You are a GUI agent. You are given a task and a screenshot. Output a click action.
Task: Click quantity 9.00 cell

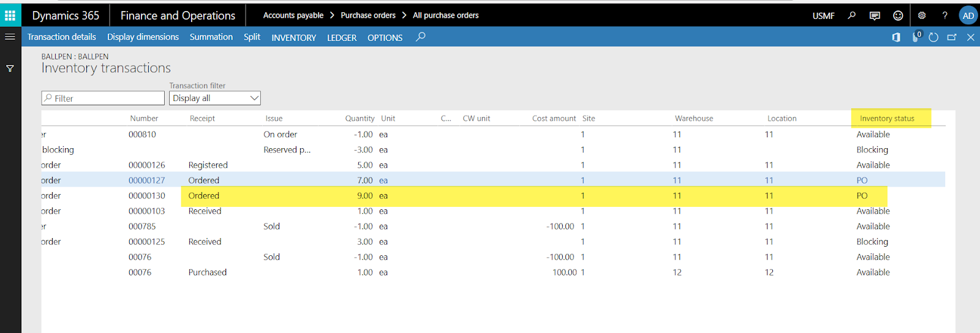point(365,195)
